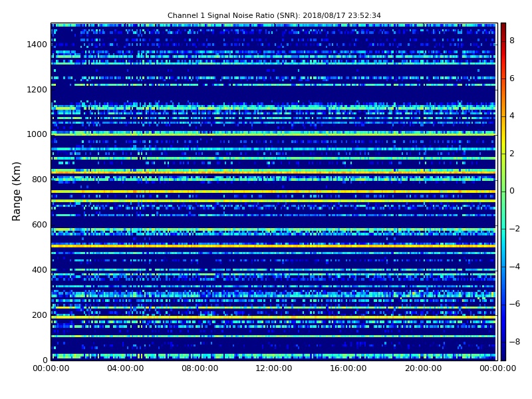This screenshot has height=399, width=532.
Task: Click the colorbar value −2 label
Action: [515, 229]
